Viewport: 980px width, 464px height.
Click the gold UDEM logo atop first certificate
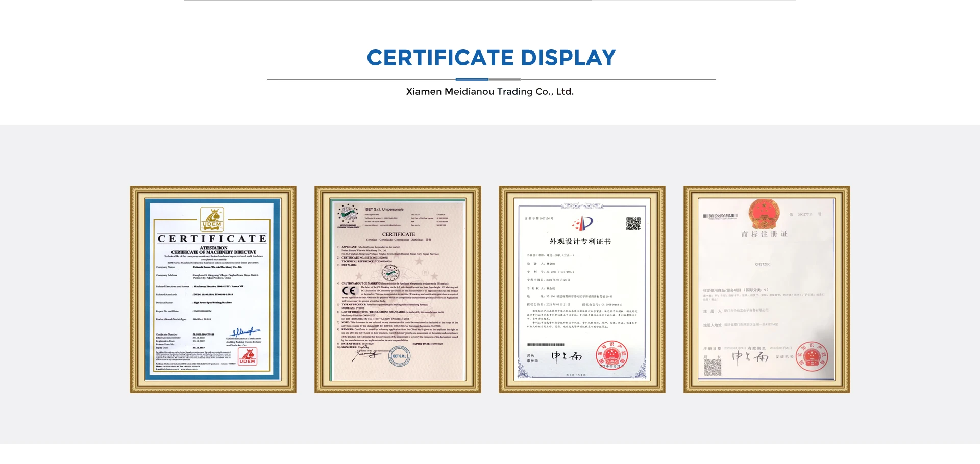tap(212, 219)
